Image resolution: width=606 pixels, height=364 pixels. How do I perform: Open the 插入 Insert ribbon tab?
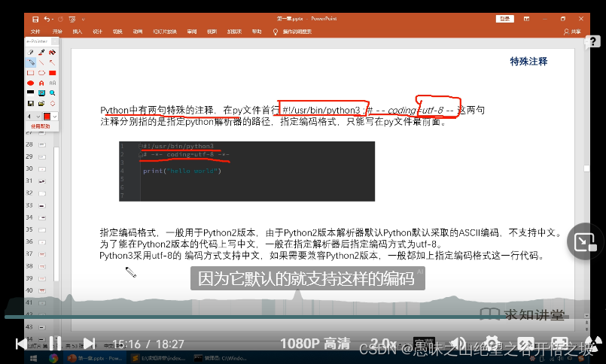78,32
